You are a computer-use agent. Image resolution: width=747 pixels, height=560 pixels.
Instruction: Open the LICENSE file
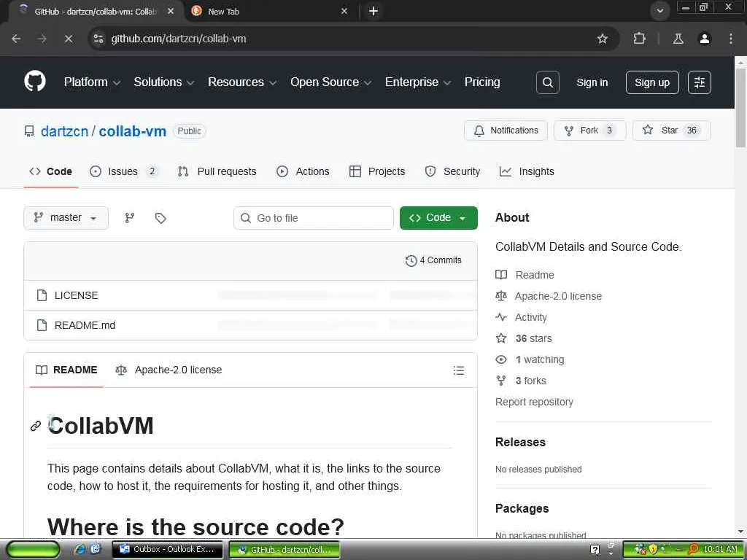[76, 295]
